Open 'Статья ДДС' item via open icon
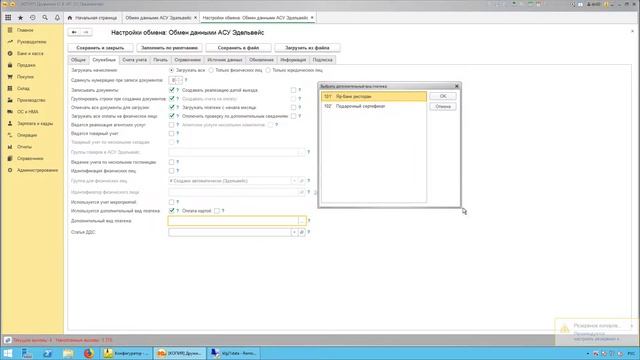 tap(302, 232)
